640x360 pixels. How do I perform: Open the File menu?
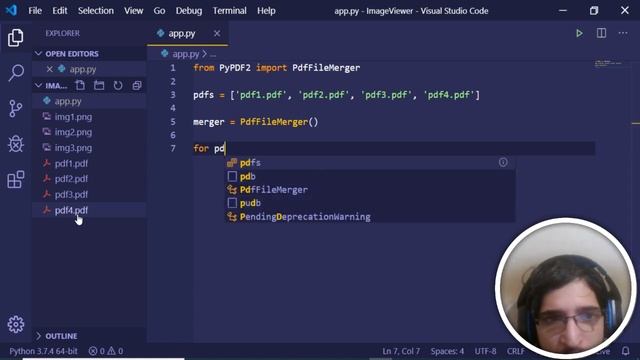click(x=35, y=11)
